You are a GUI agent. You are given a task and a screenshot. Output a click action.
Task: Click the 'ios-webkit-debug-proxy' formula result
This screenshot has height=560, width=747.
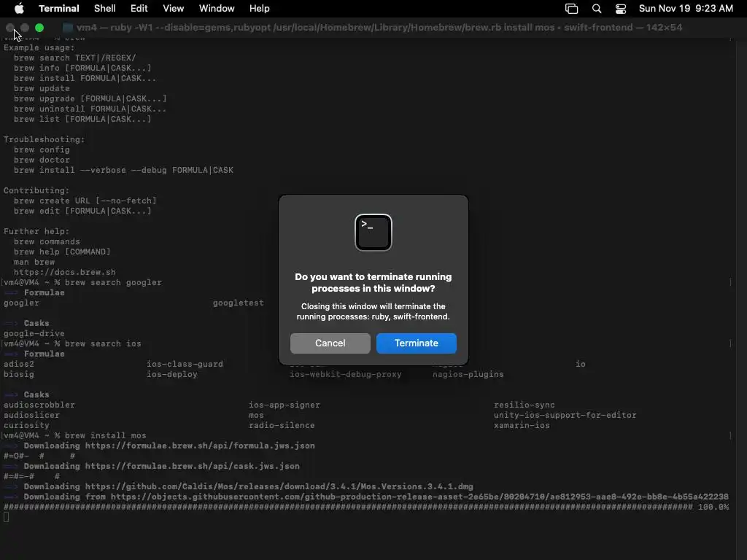click(346, 374)
